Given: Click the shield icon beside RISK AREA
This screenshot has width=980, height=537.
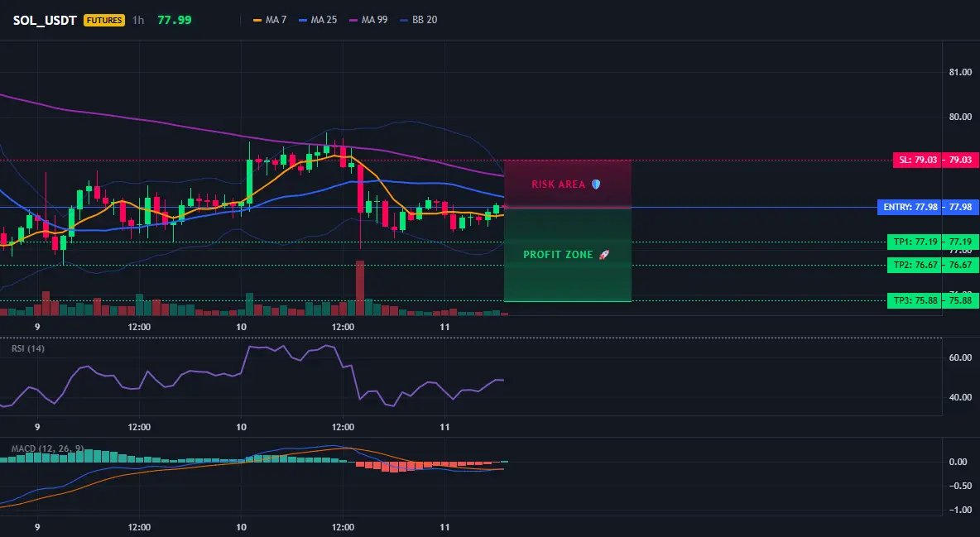Looking at the screenshot, I should point(596,185).
